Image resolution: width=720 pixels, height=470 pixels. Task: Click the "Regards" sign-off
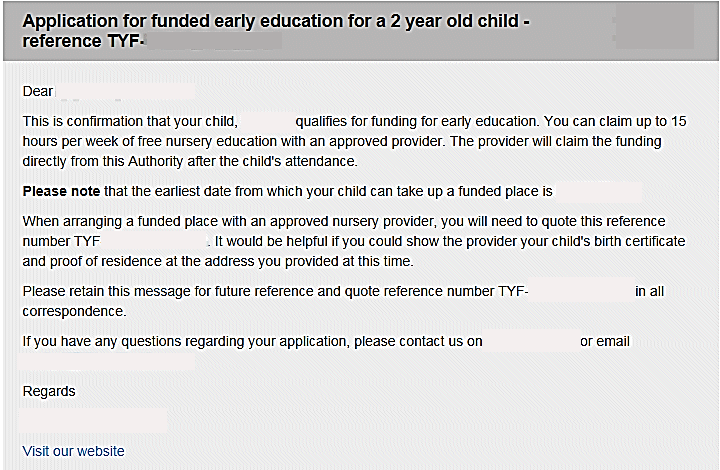point(49,391)
